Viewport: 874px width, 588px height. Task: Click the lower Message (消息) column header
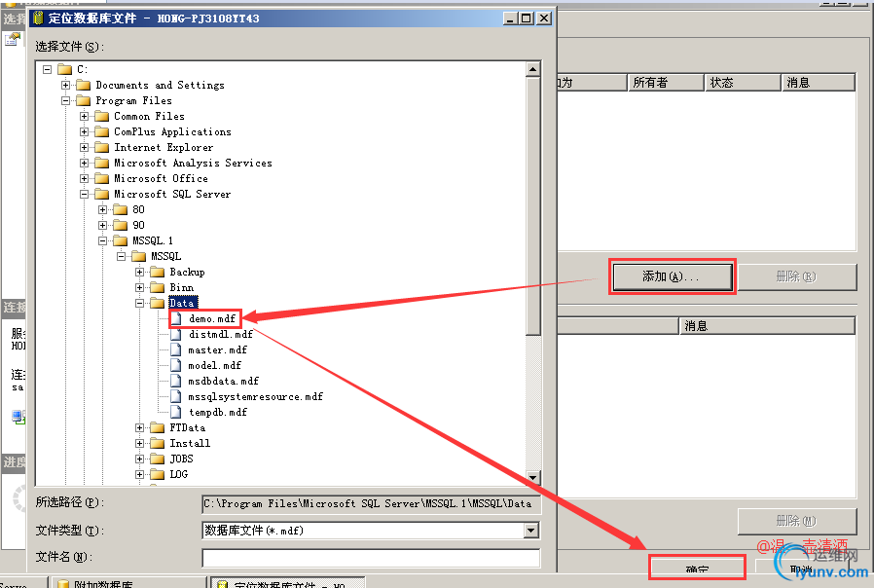point(767,325)
